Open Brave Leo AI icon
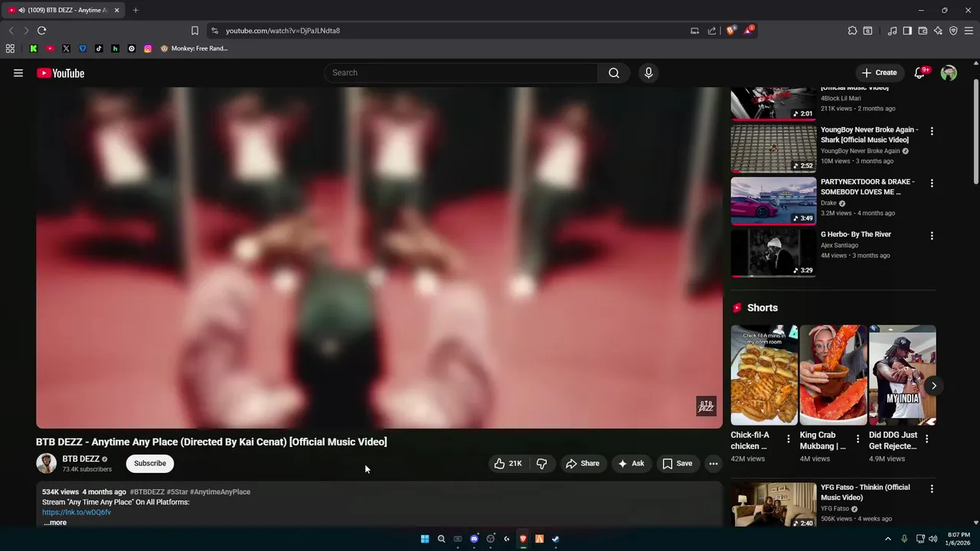Image resolution: width=980 pixels, height=551 pixels. [x=938, y=31]
